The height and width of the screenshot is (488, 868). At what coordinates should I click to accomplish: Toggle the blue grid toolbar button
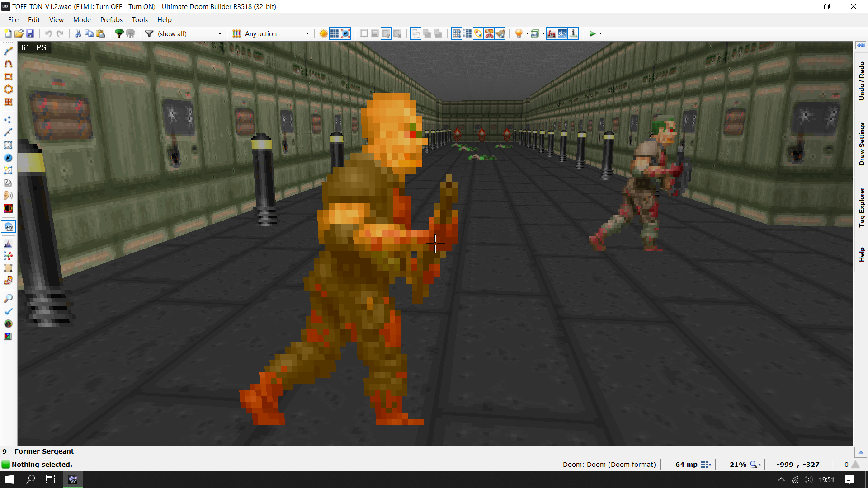click(x=335, y=33)
